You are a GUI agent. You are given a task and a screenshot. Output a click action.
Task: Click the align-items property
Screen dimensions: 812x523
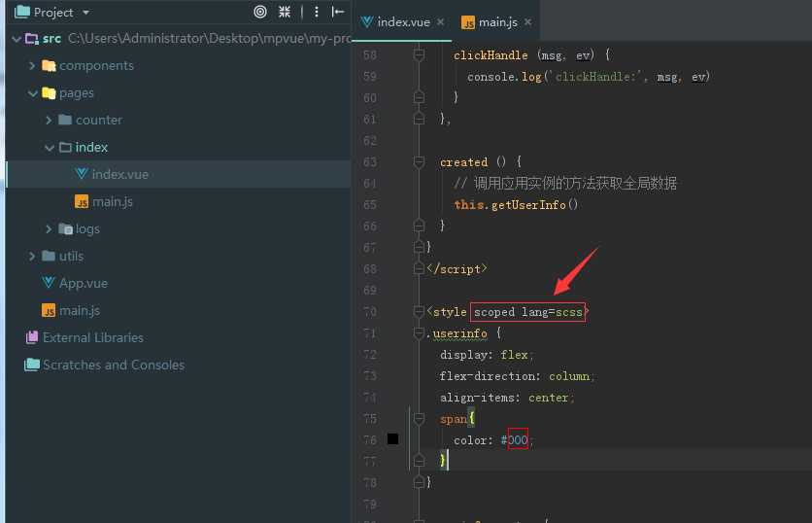(x=477, y=398)
